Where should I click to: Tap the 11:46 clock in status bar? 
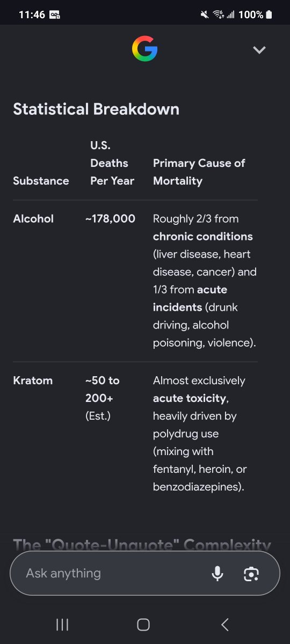[32, 15]
